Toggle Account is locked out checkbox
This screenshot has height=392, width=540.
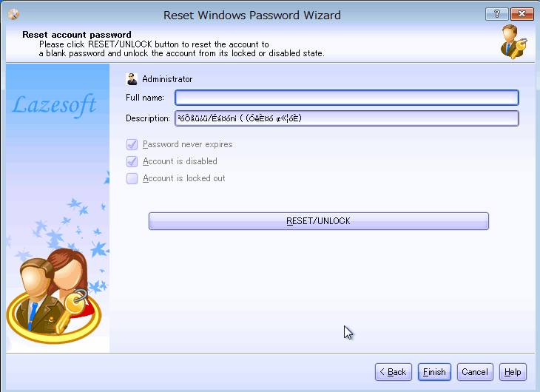(132, 178)
